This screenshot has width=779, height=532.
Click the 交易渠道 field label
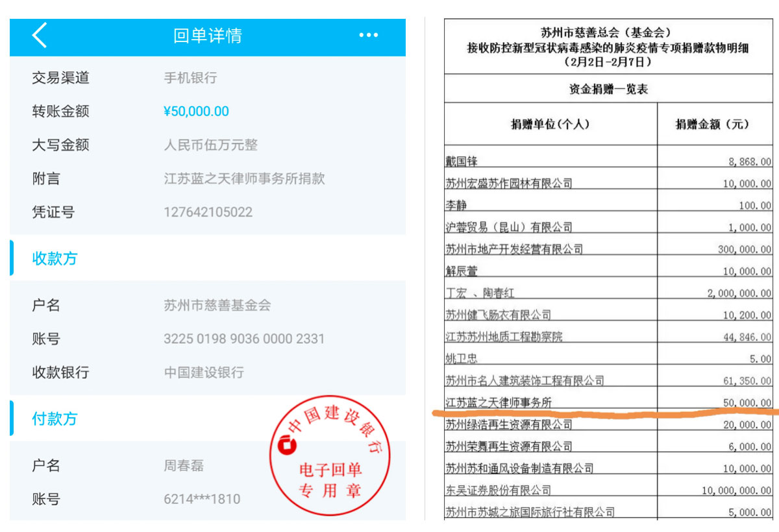[60, 78]
